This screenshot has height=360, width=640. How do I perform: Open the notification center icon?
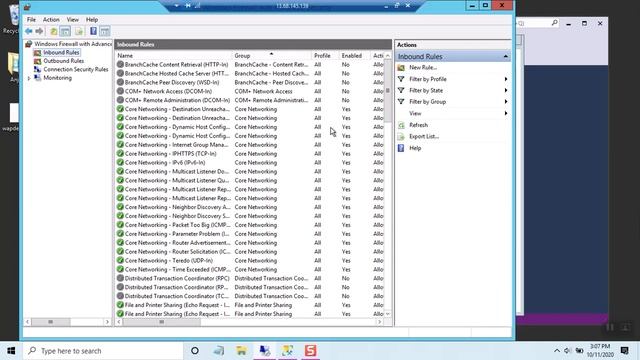pyautogui.click(x=624, y=351)
